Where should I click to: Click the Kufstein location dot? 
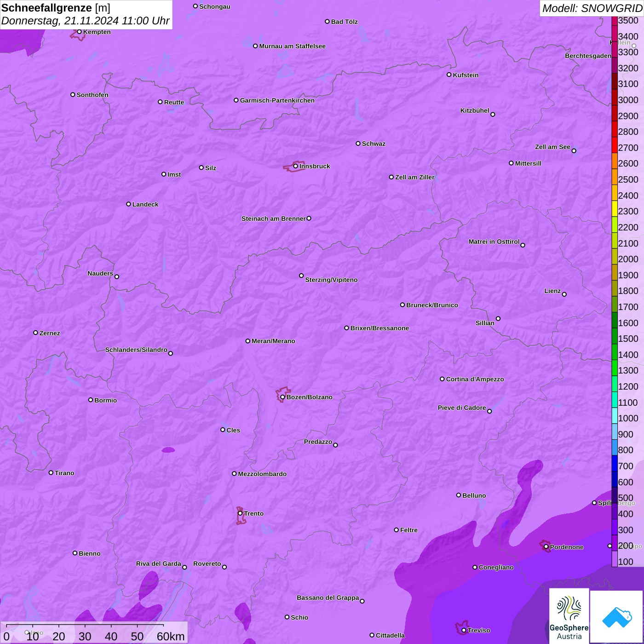pyautogui.click(x=449, y=75)
